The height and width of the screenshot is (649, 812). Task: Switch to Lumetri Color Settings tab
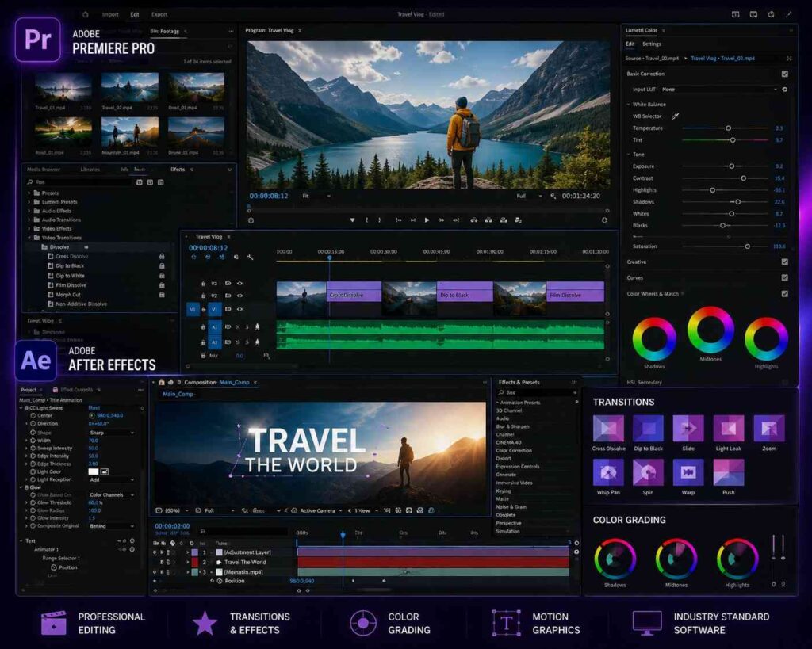pyautogui.click(x=652, y=44)
